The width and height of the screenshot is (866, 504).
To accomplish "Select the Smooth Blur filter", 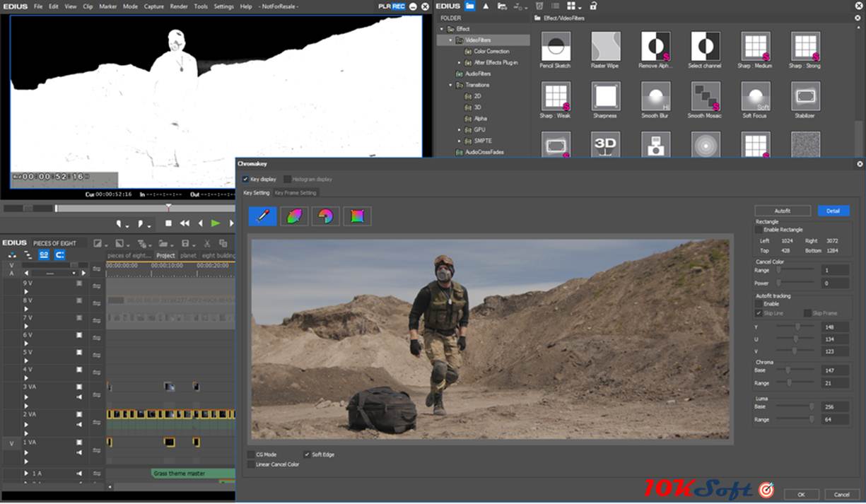I will coord(655,96).
